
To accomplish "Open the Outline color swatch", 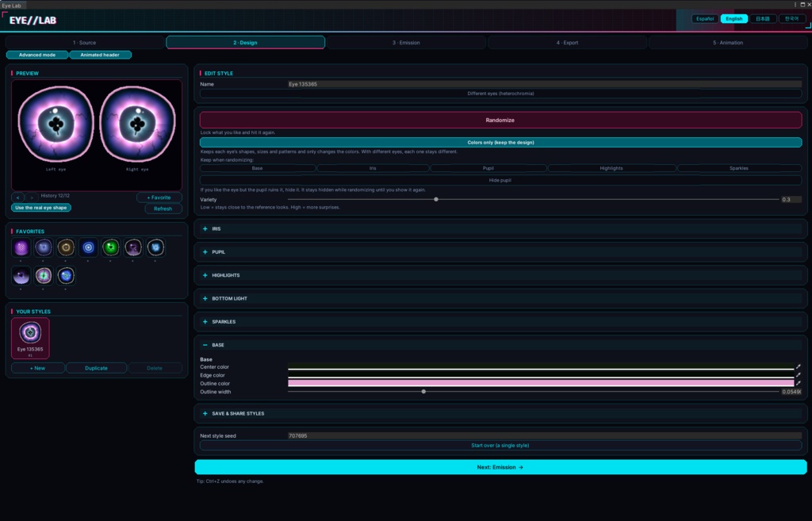I will tap(541, 383).
